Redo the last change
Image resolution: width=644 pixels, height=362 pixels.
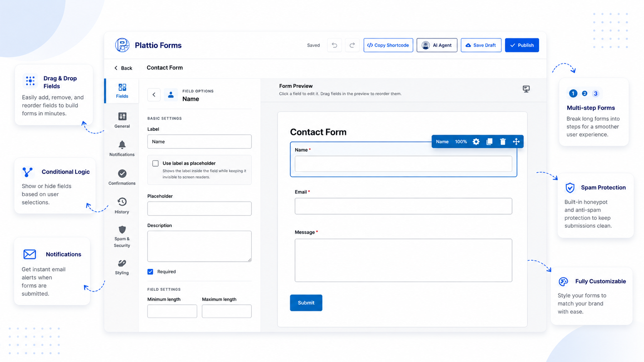pyautogui.click(x=352, y=45)
